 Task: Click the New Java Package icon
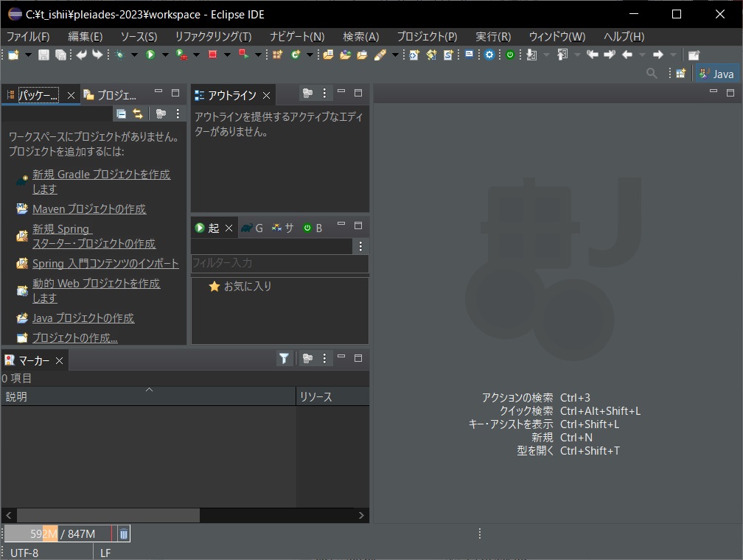278,55
